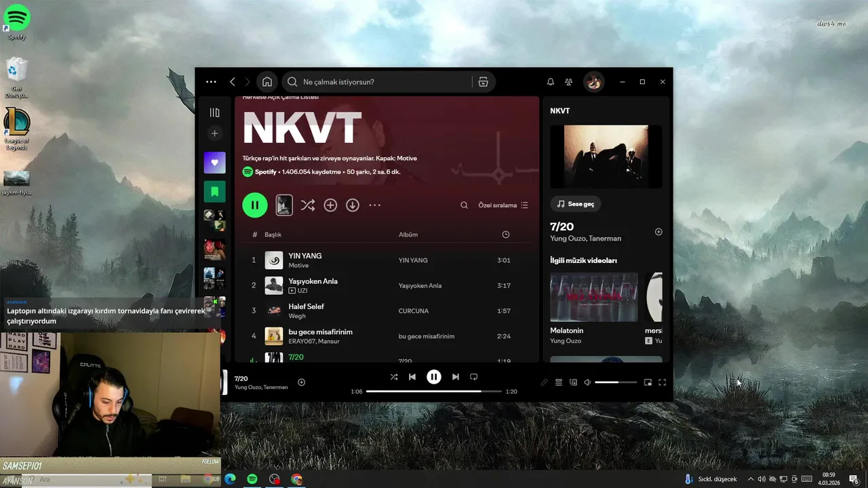Open the green bookmark Episodes tile
The height and width of the screenshot is (488, 868).
tap(215, 192)
